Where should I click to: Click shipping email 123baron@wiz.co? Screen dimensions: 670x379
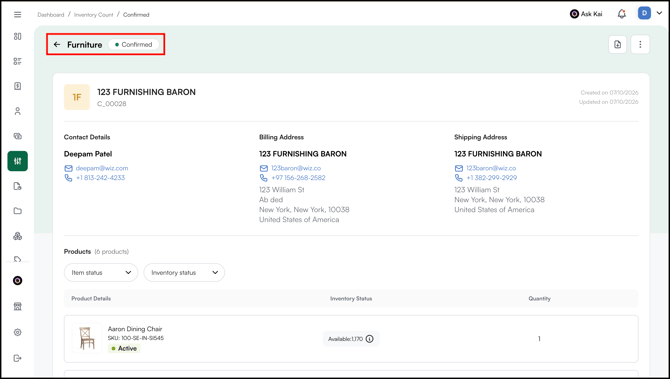[x=491, y=168]
